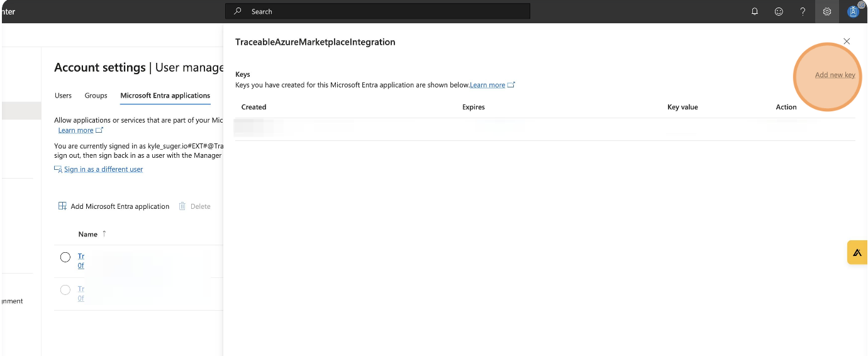Select the first application row radio button
868x356 pixels.
(x=65, y=257)
